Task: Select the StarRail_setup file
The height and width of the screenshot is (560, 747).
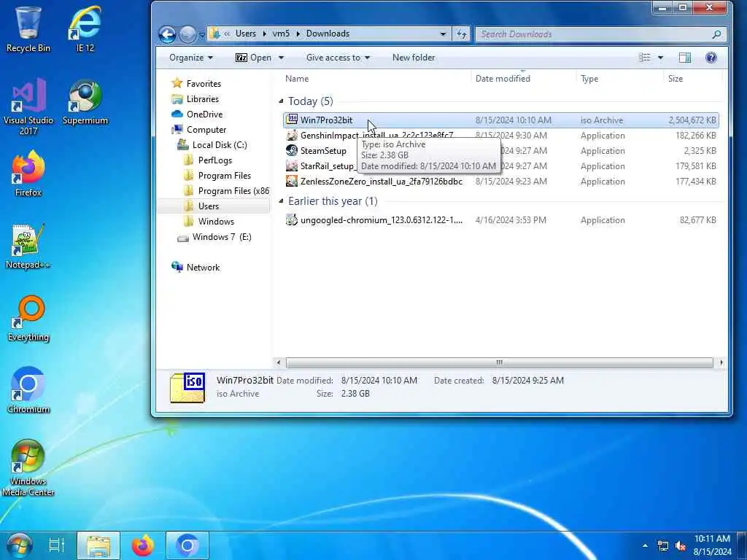Action: pos(500,166)
